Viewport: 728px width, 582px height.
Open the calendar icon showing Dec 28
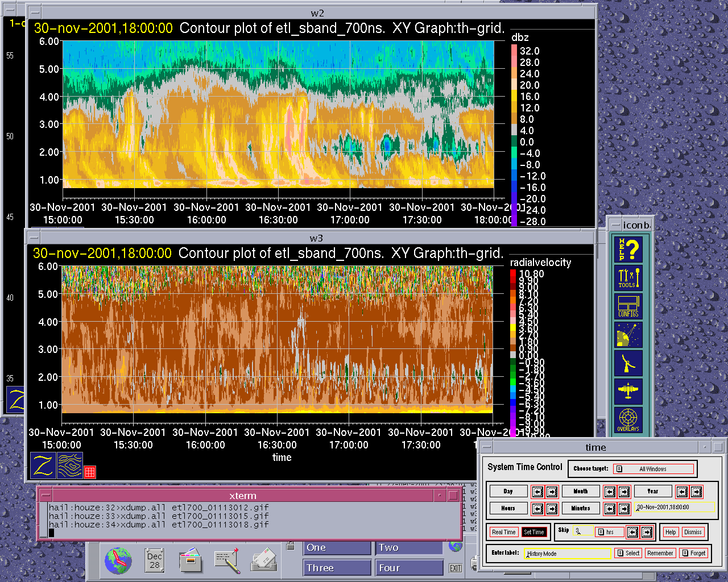click(155, 560)
